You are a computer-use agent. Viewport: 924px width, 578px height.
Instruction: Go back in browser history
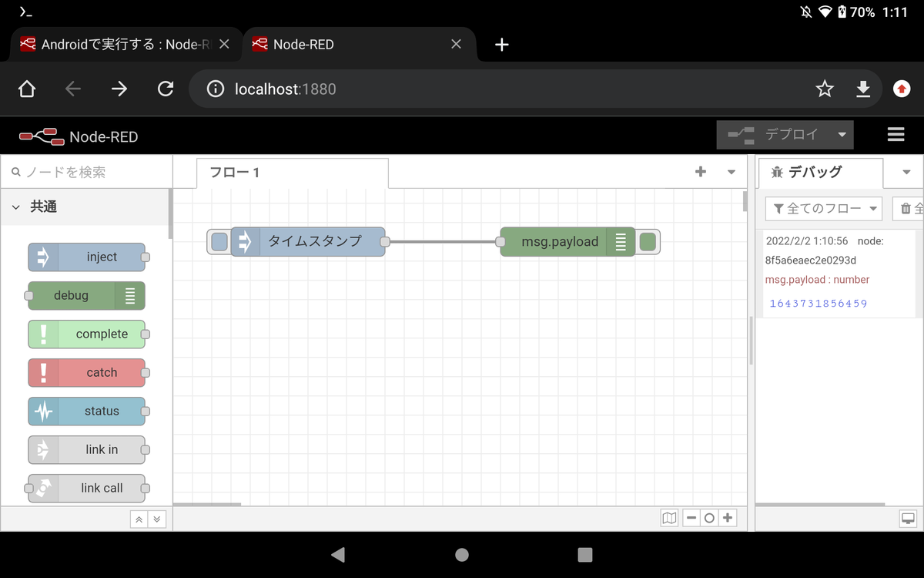(73, 89)
